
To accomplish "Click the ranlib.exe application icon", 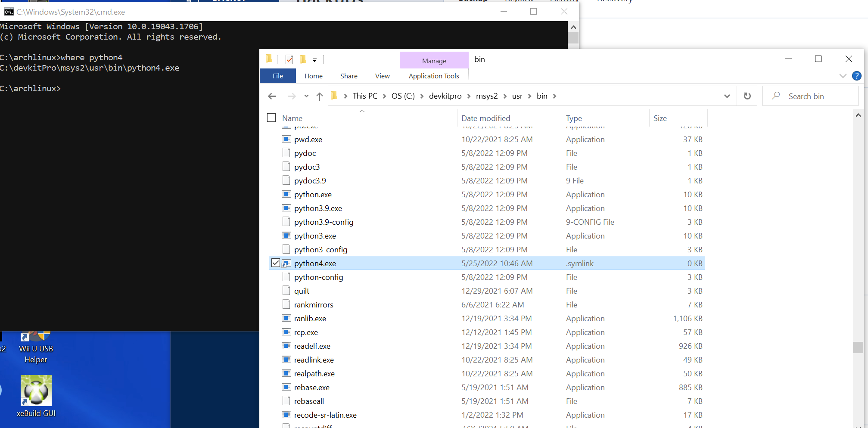I will pos(286,318).
